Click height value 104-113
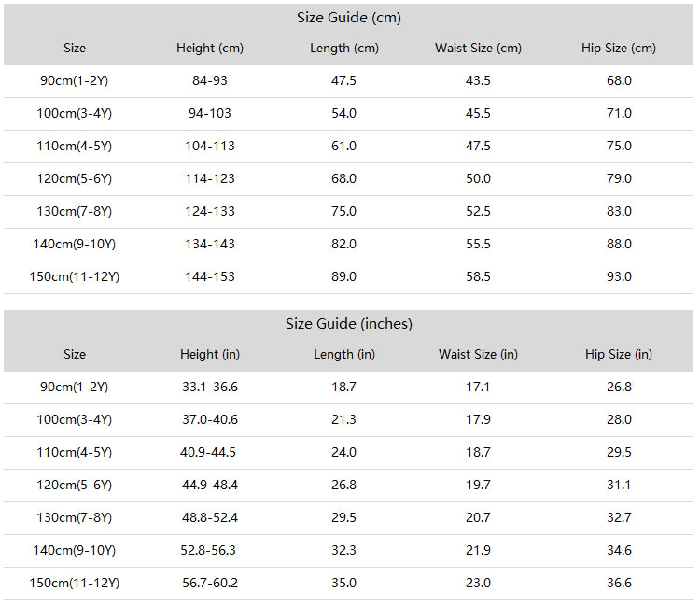Image resolution: width=700 pixels, height=606 pixels. 210,146
